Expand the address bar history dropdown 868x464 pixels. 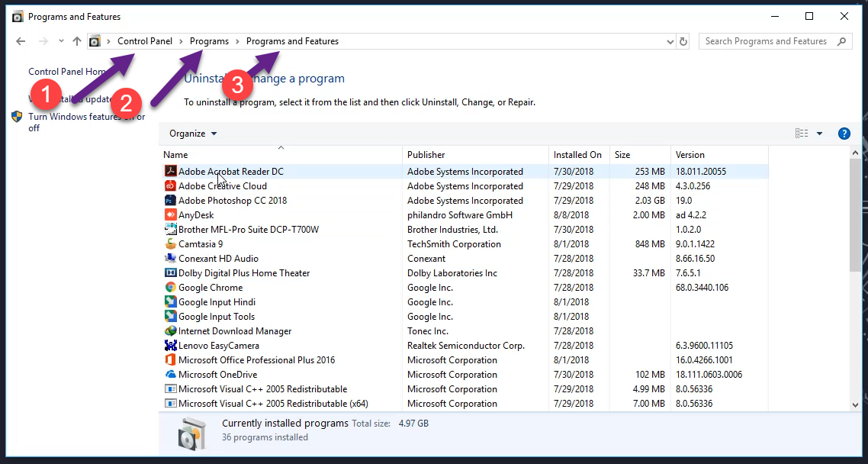[670, 41]
